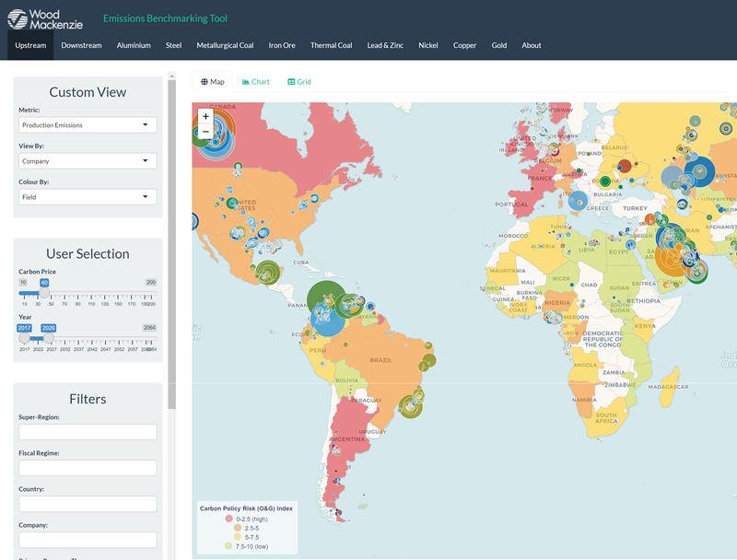Click the Year slider end handle at 2026

[x=48, y=338]
